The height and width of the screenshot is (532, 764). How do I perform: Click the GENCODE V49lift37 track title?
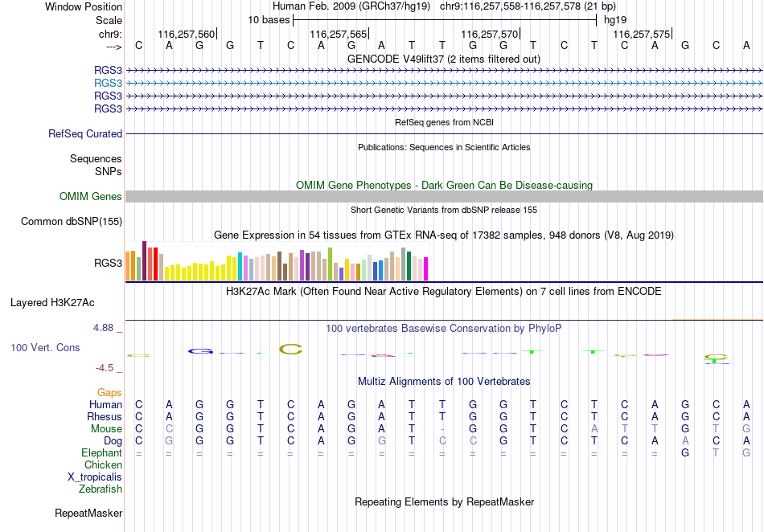point(444,59)
